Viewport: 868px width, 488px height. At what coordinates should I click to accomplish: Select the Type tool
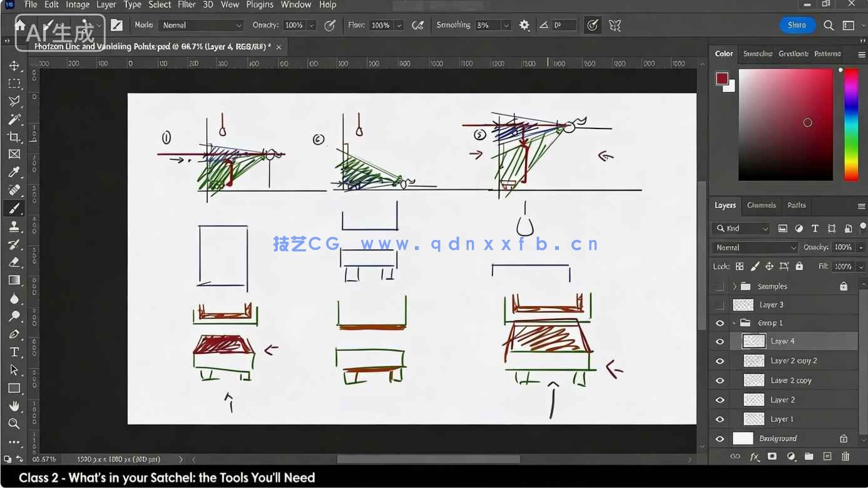(14, 352)
